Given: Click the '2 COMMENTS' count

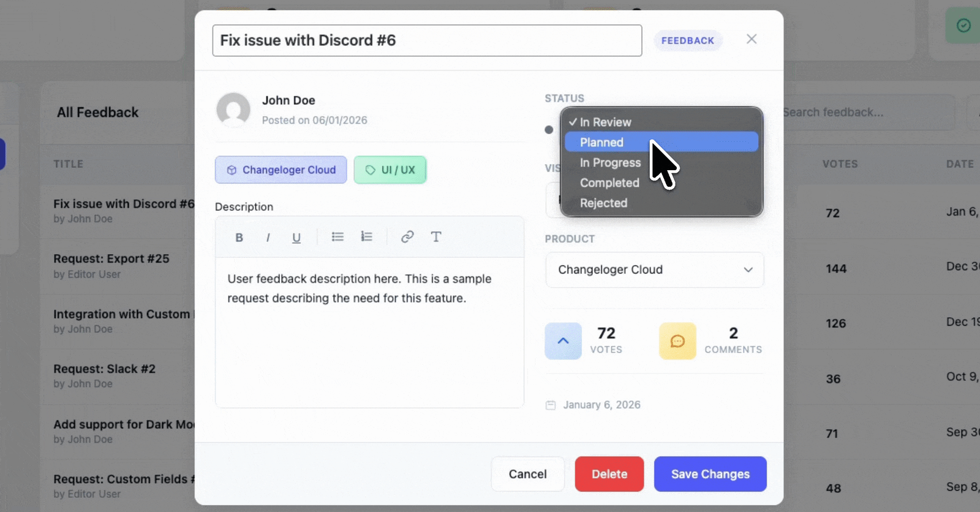Looking at the screenshot, I should click(733, 341).
